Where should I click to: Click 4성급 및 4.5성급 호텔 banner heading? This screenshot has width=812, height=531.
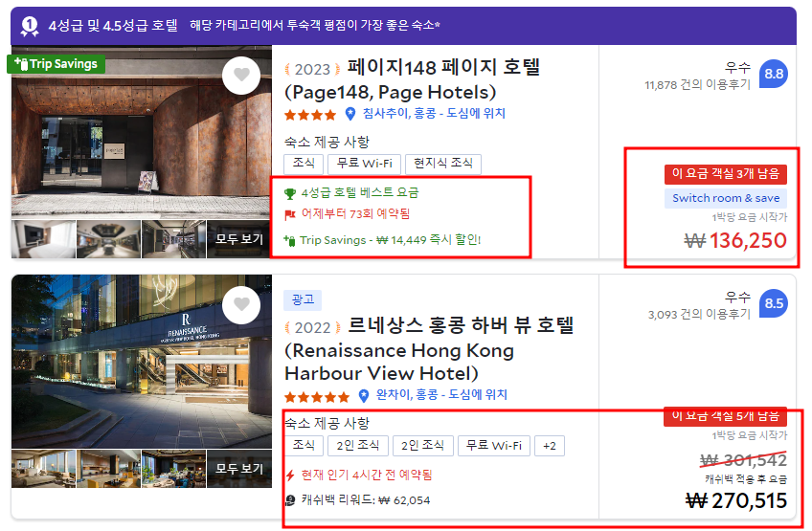pos(113,26)
